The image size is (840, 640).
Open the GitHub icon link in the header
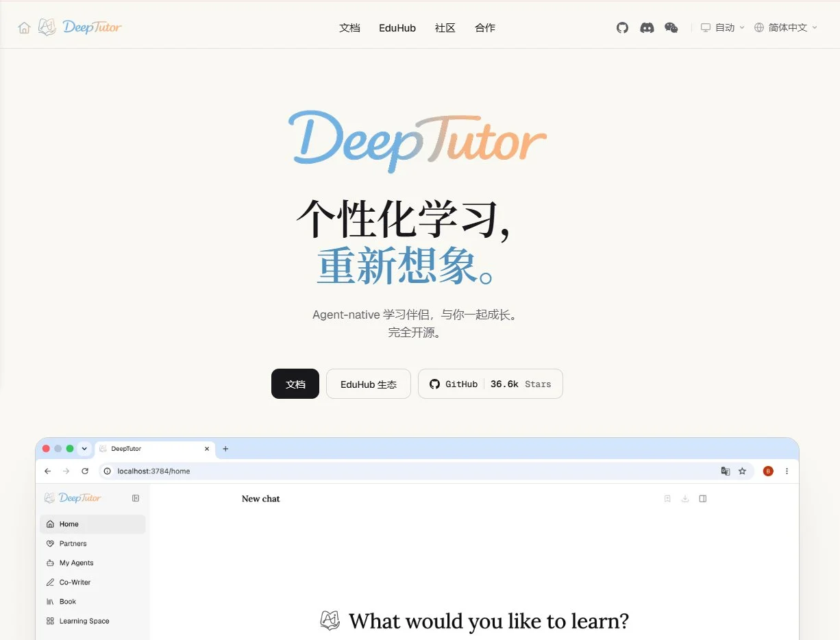pyautogui.click(x=622, y=27)
